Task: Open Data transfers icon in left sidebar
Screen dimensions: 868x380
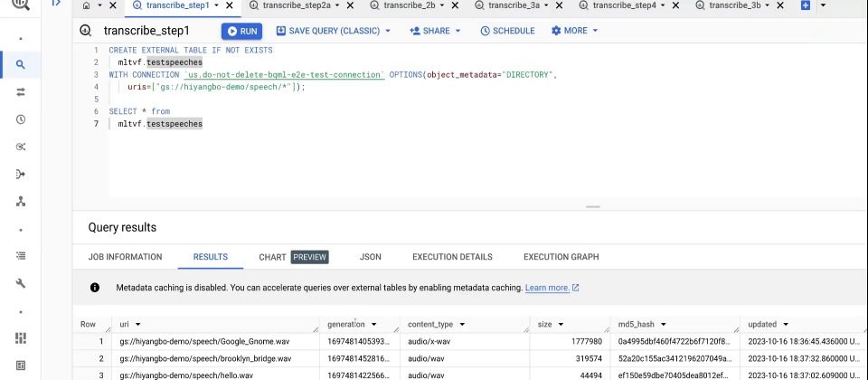Action: 21,92
